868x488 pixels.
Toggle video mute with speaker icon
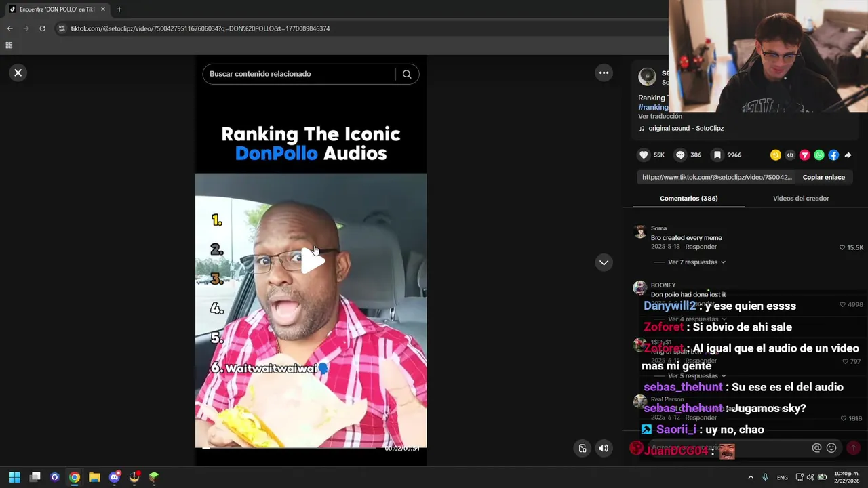click(x=604, y=448)
